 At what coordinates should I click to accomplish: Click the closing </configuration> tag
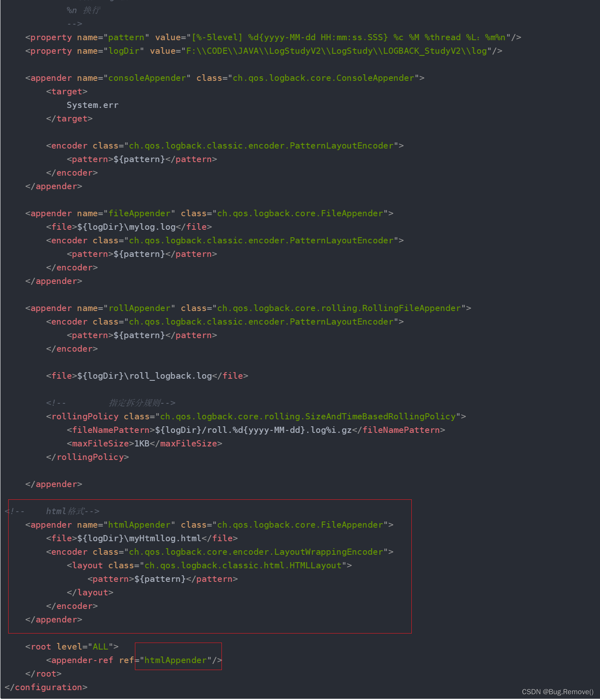point(46,687)
